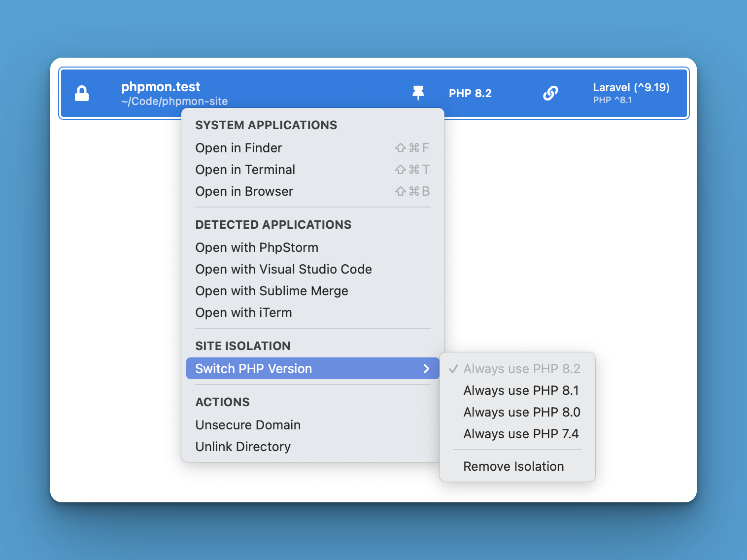Select Always use PHP 8.1
The width and height of the screenshot is (747, 560).
pyautogui.click(x=517, y=390)
